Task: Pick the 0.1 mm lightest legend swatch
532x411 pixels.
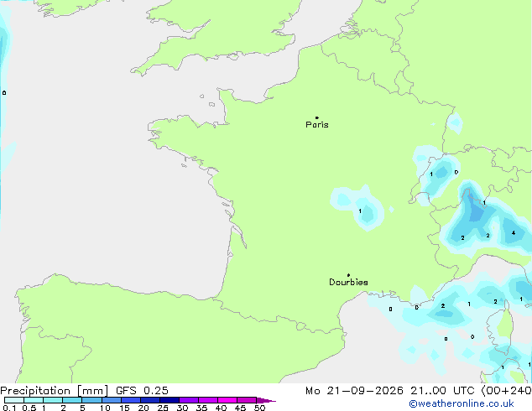Action: (x=14, y=400)
